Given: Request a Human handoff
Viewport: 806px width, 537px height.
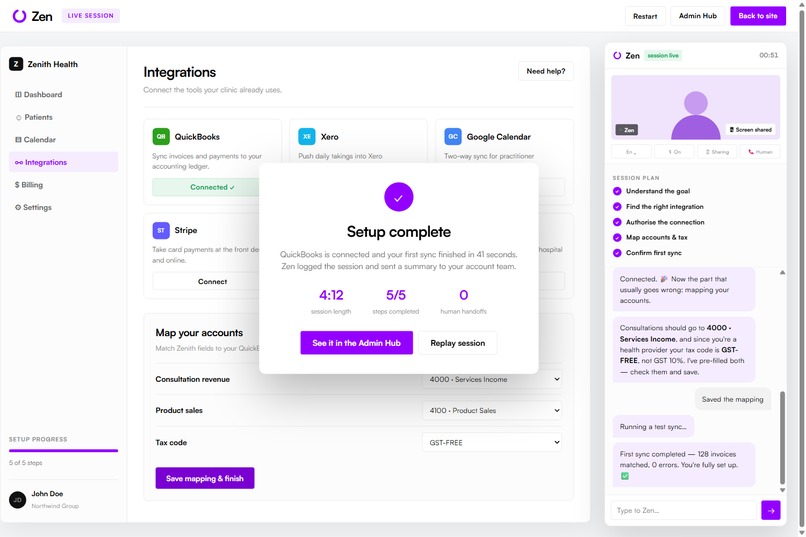Looking at the screenshot, I should [760, 152].
